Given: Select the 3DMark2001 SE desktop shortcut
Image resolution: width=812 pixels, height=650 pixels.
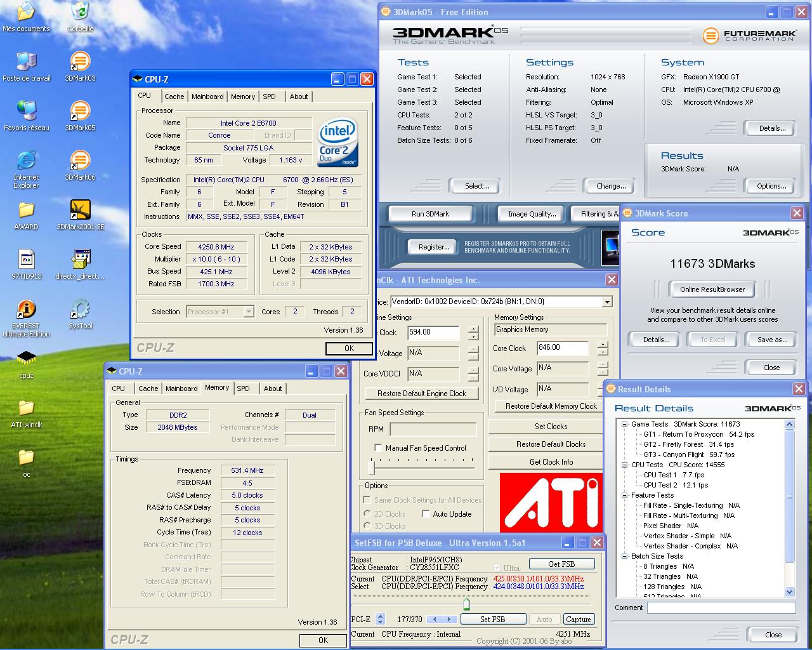Looking at the screenshot, I should pos(80,215).
